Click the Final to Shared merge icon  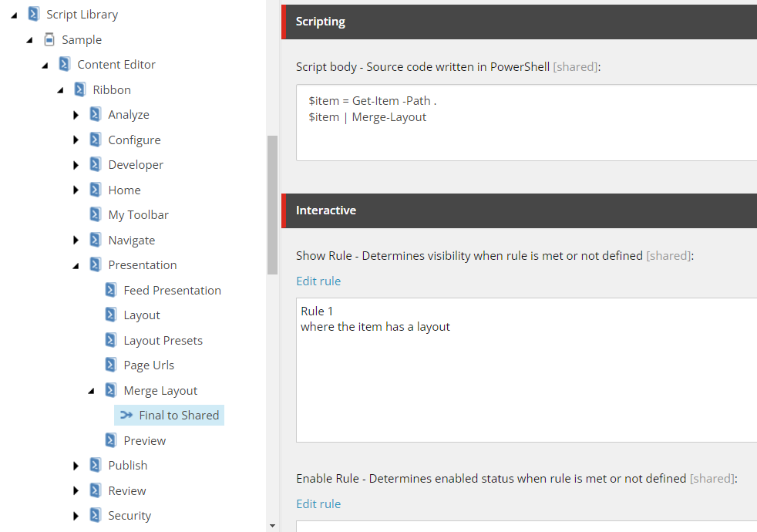point(126,415)
